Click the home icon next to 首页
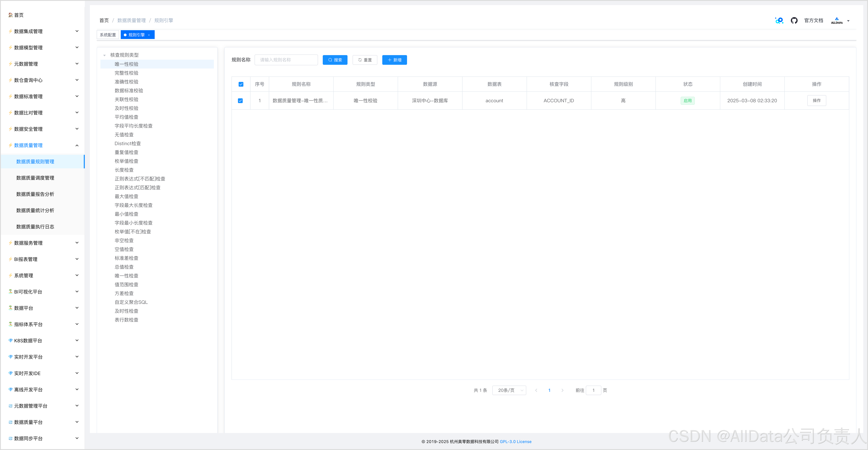The width and height of the screenshot is (868, 450). coord(11,15)
